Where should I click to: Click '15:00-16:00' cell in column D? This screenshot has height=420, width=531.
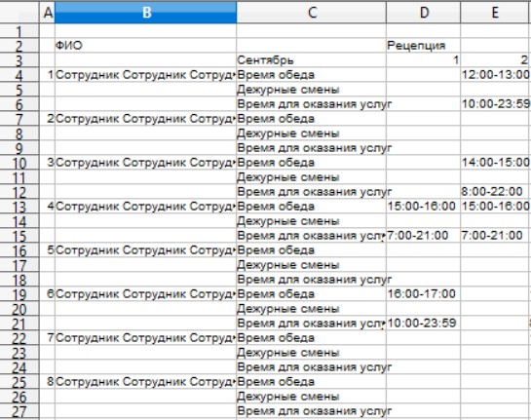coord(423,206)
